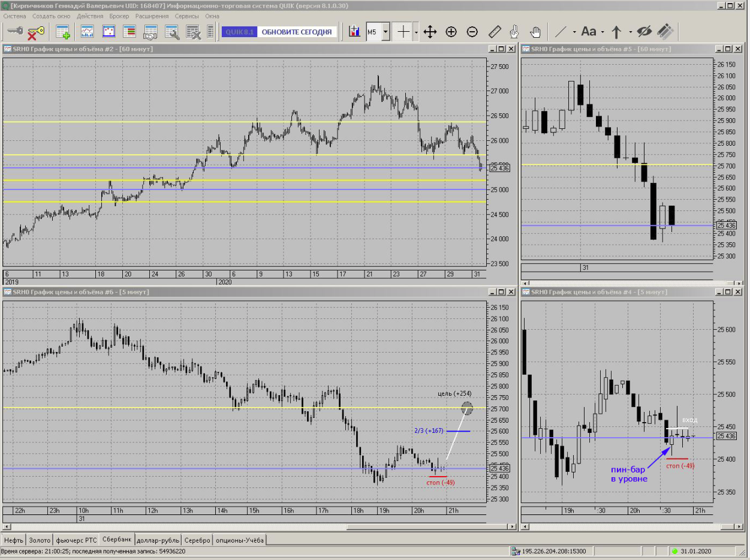The height and width of the screenshot is (560, 750).
Task: Click the zoom out minus circle icon
Action: click(x=472, y=32)
